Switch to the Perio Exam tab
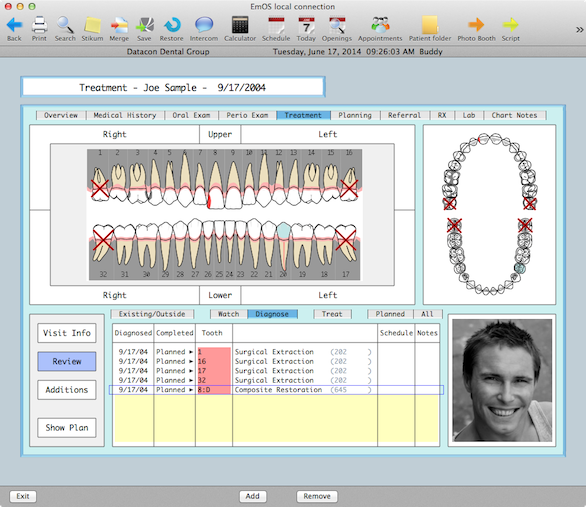This screenshot has height=507, width=586. 247,115
